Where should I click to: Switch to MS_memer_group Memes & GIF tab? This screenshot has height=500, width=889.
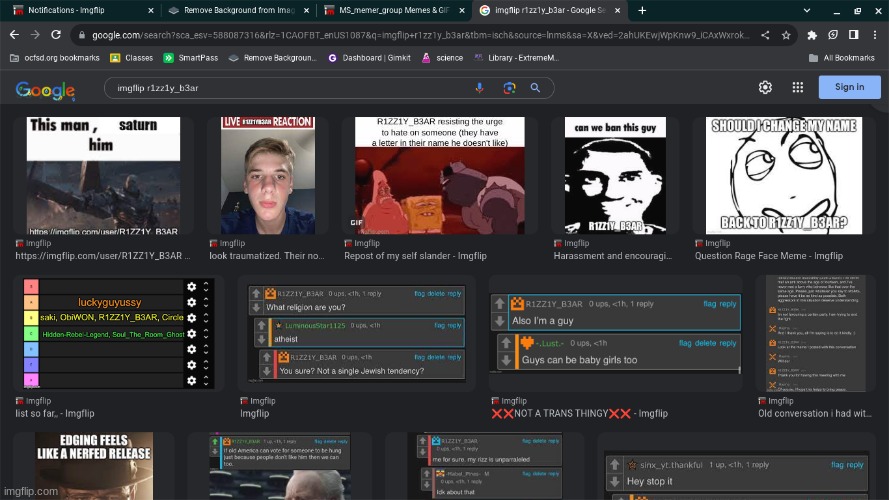tap(394, 10)
